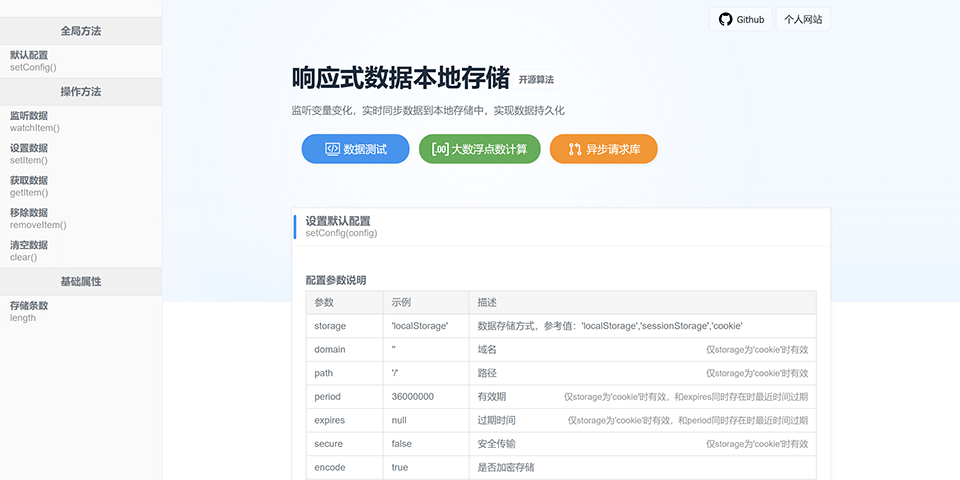Click the 'localStorage' example cell in table
Image resolution: width=960 pixels, height=480 pixels.
pyautogui.click(x=420, y=326)
